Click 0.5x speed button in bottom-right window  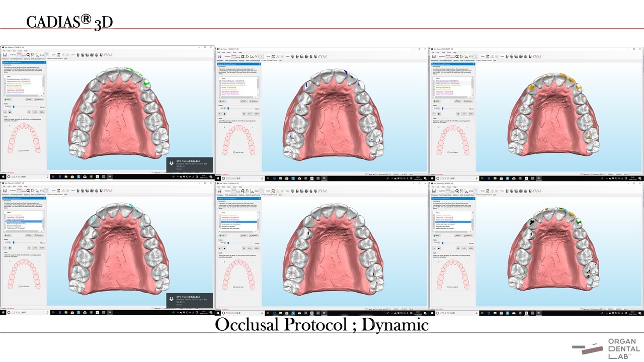(464, 248)
